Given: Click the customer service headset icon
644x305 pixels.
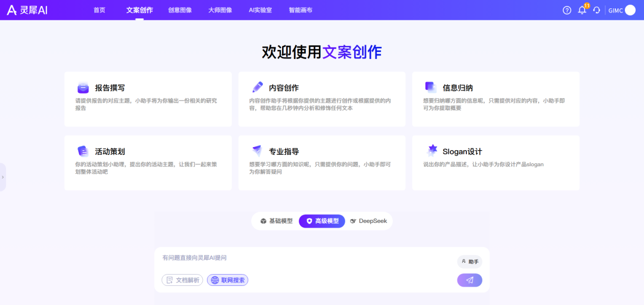Looking at the screenshot, I should click(x=596, y=10).
